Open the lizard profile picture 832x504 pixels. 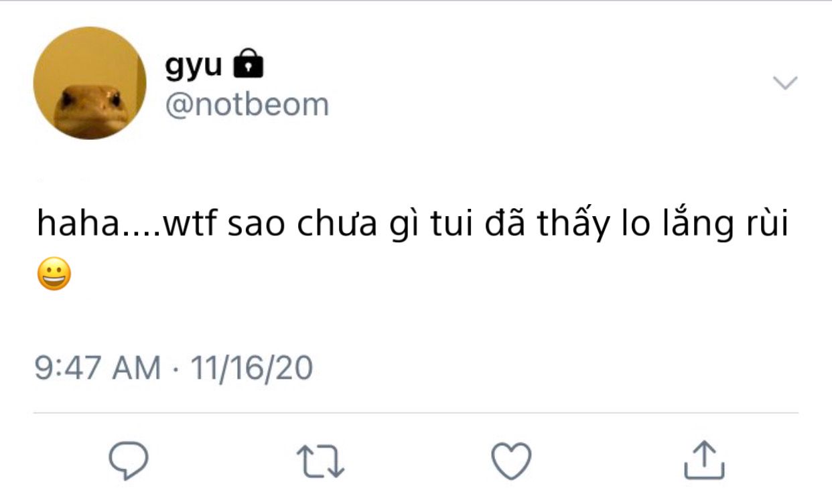(89, 83)
